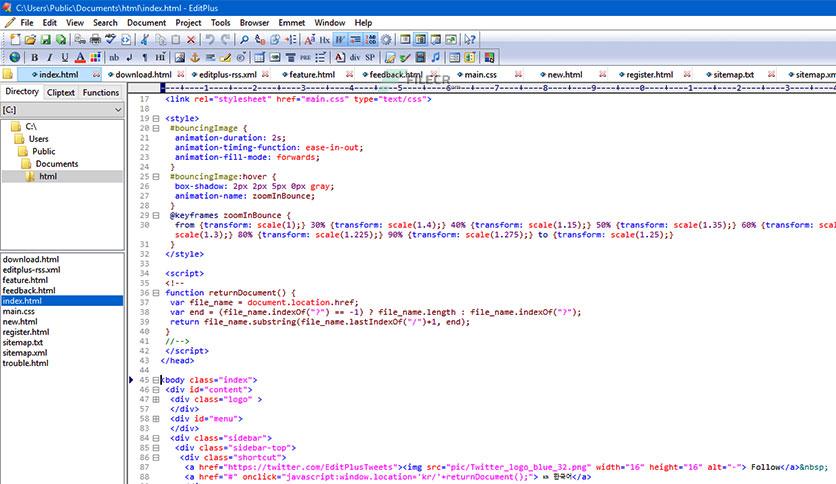This screenshot has height=484, width=836.
Task: Switch to the Functions sidebar tab
Action: 101,92
